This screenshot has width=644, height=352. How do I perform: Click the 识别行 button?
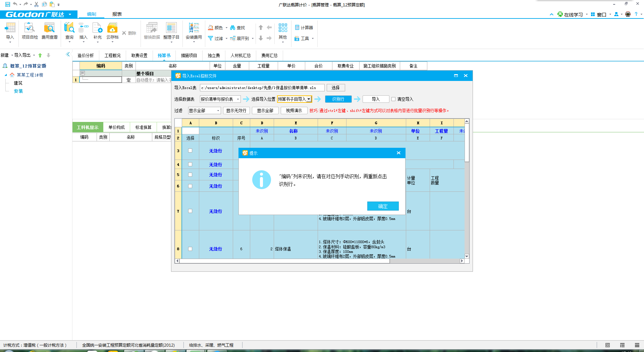pos(338,99)
